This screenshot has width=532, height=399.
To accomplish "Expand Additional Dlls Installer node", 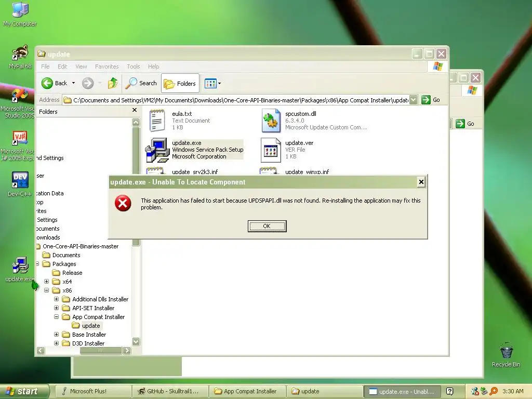I will [56, 299].
